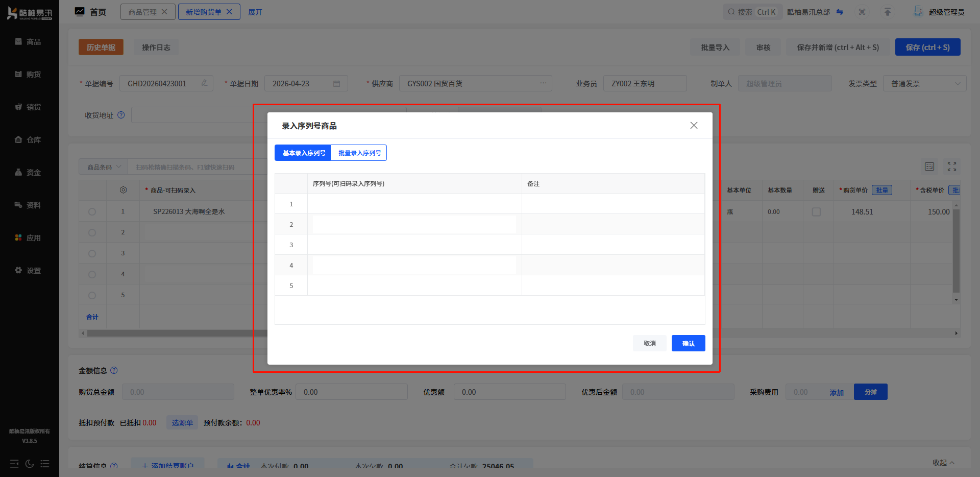Click the fullscreen expand icon above table

[952, 166]
